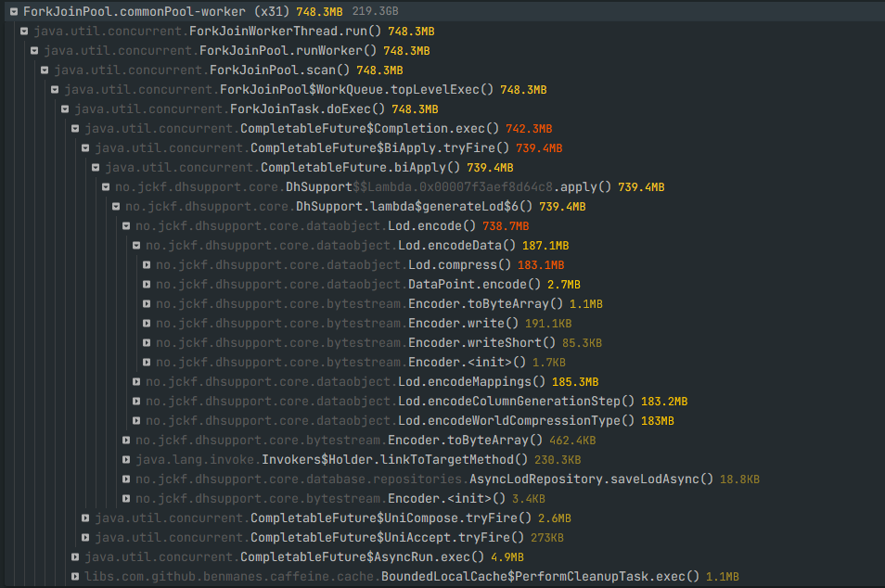Expand CompletableFuture$UniCompose.tryFire() node

pos(84,518)
